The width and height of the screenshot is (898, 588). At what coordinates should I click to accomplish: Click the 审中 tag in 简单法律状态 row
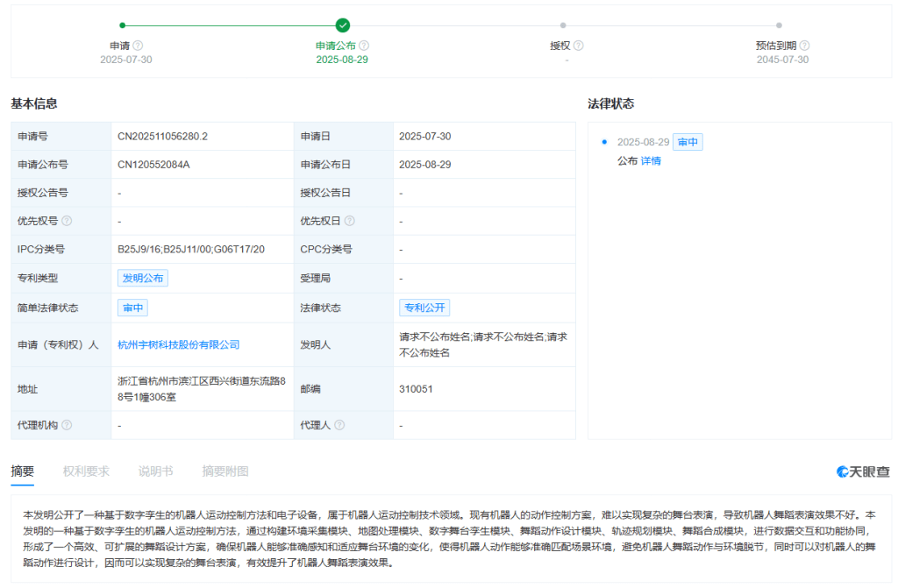tap(133, 308)
